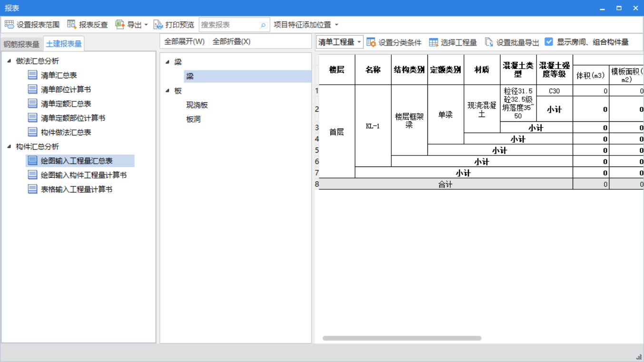Screen dimensions: 644x362
Task: Open 构件做法汇总表 report
Action: [66, 132]
